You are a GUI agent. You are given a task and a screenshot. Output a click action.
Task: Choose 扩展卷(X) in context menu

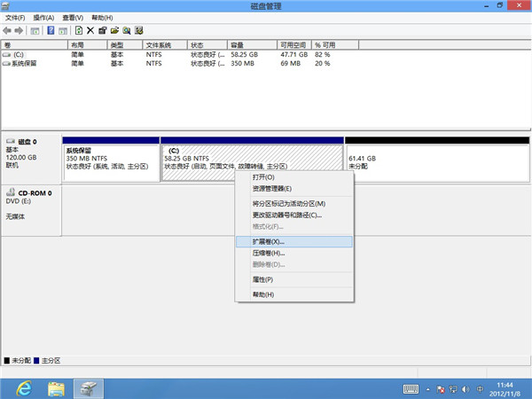click(269, 241)
